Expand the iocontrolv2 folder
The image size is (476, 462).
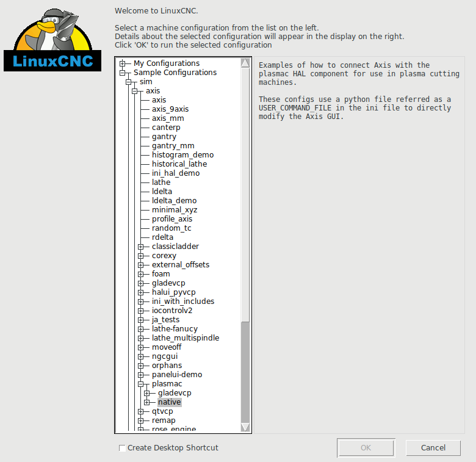coord(140,311)
